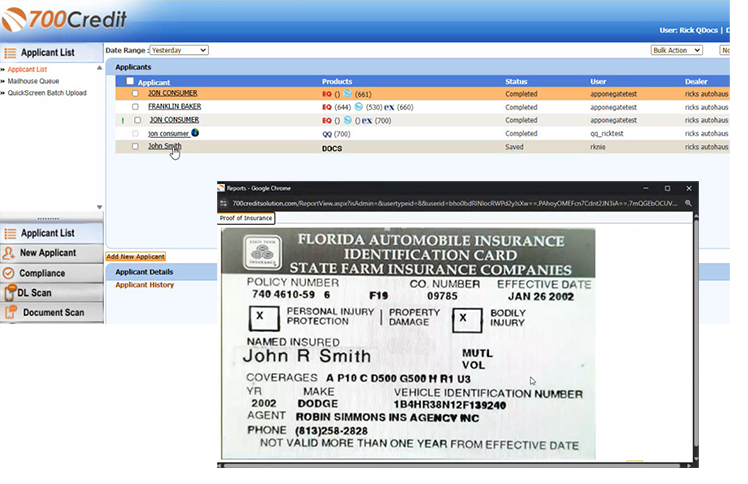Select the Proof of Insurance tab
Image resolution: width=748 pixels, height=484 pixels.
[x=246, y=218]
